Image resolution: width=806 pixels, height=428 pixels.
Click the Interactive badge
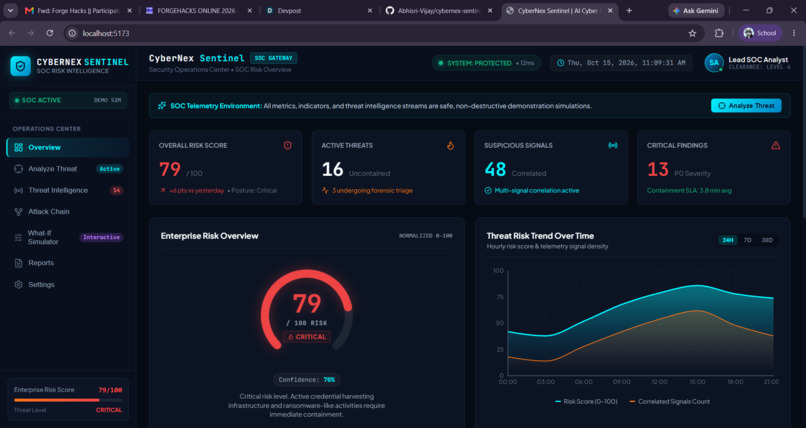click(101, 237)
